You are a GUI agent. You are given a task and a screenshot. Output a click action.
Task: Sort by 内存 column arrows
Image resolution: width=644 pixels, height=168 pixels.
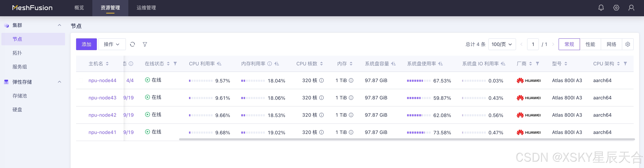click(351, 64)
